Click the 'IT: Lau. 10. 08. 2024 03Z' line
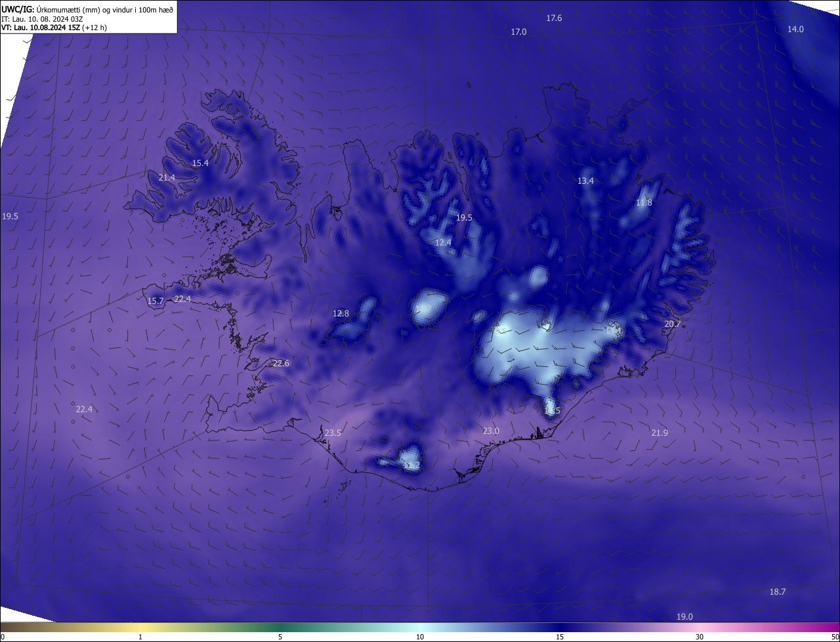This screenshot has height=642, width=840. [x=43, y=18]
